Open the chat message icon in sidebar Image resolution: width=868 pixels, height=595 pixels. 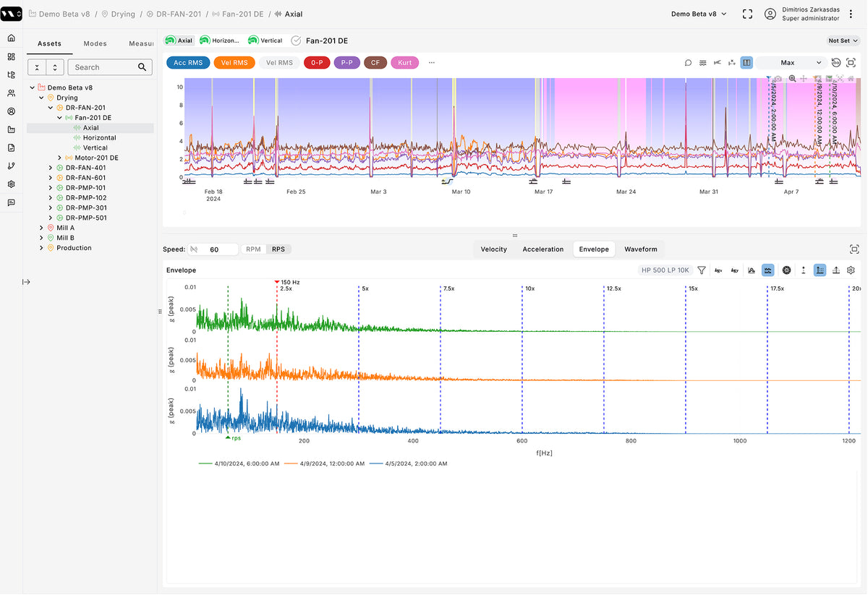[11, 202]
